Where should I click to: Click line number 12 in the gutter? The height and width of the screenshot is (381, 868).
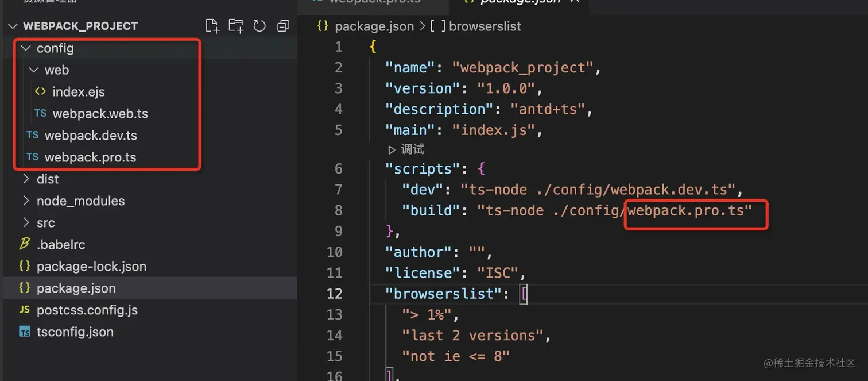tap(334, 294)
